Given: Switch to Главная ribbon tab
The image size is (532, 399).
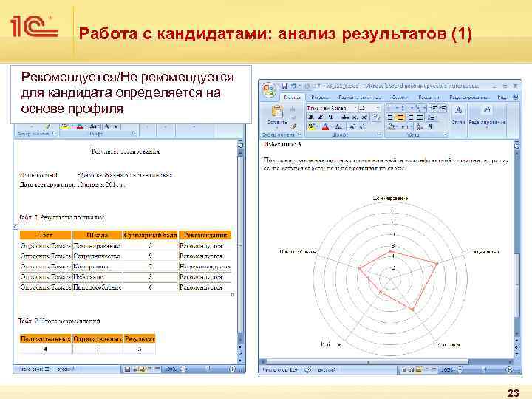Looking at the screenshot, I should point(293,98).
